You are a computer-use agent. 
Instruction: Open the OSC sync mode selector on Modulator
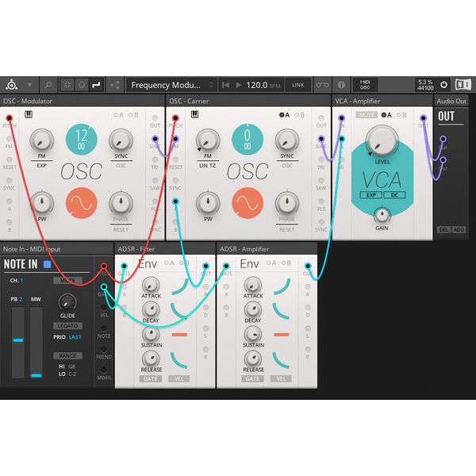click(121, 166)
